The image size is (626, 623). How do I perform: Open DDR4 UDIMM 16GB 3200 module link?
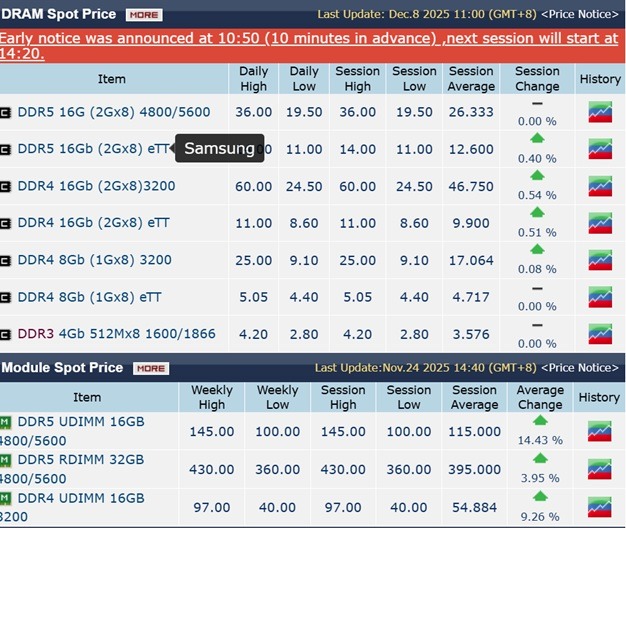pos(72,507)
